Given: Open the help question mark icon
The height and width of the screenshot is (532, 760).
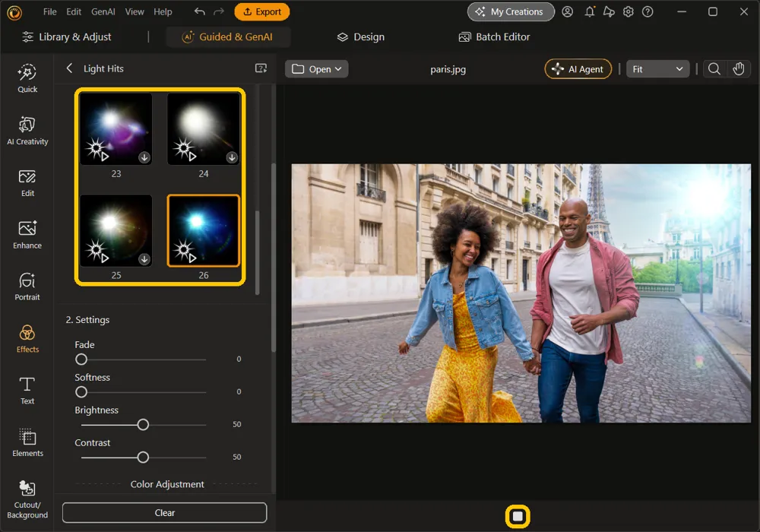Looking at the screenshot, I should click(x=648, y=11).
